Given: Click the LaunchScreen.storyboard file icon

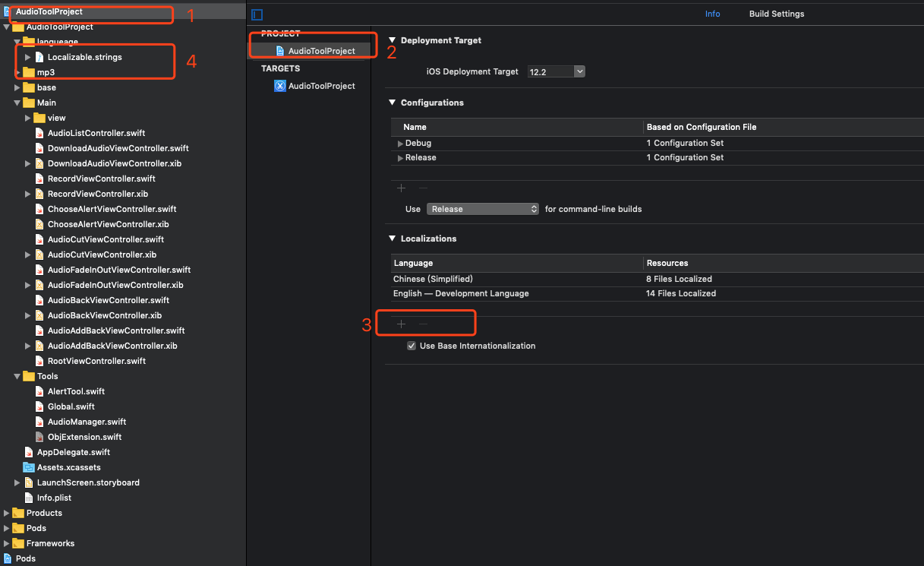Looking at the screenshot, I should pos(29,482).
